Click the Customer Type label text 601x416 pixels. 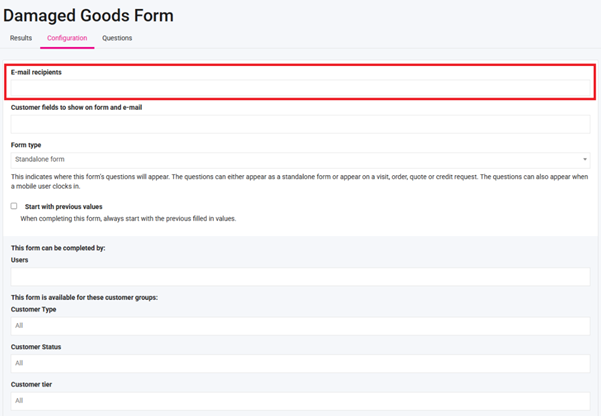pos(33,309)
